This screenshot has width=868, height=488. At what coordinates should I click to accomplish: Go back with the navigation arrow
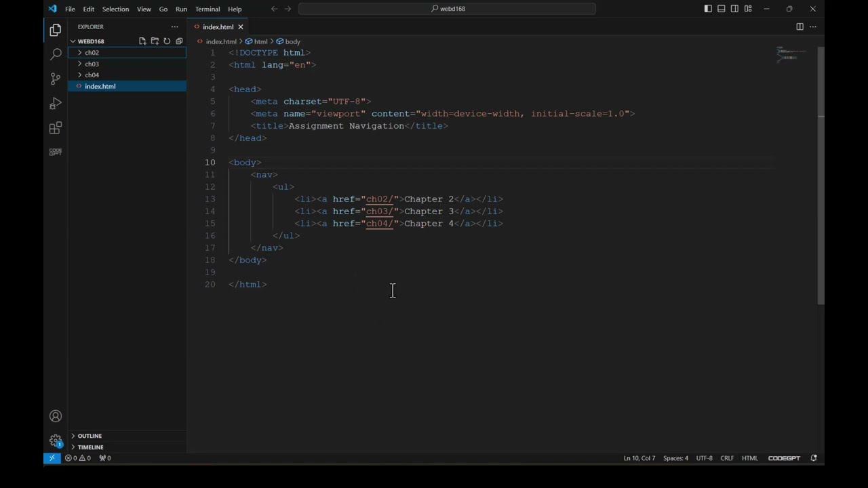point(274,9)
